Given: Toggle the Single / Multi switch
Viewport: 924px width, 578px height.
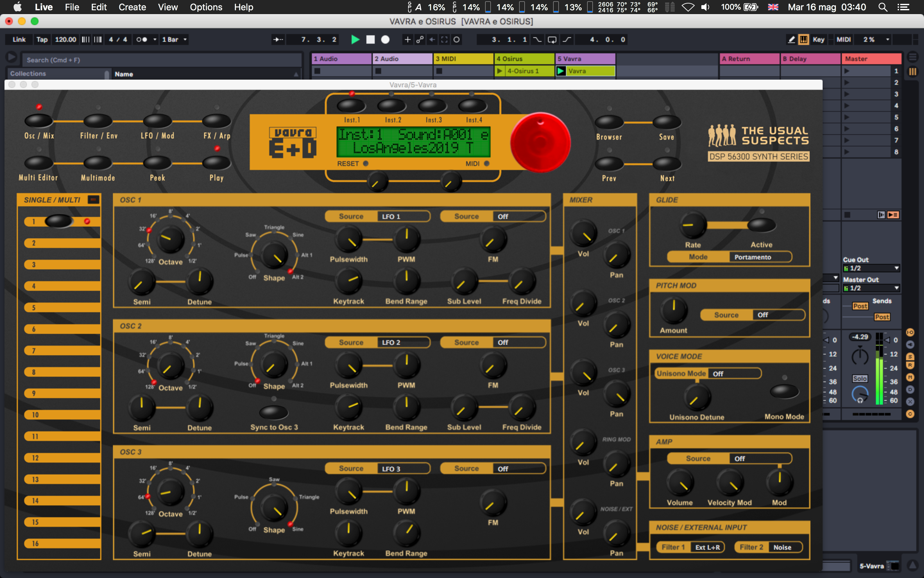Looking at the screenshot, I should [x=94, y=199].
